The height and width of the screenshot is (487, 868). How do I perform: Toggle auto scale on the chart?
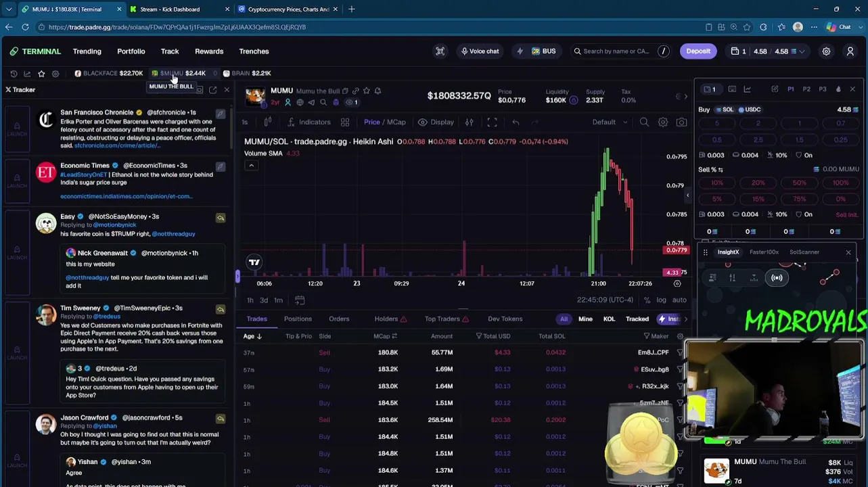click(x=679, y=300)
